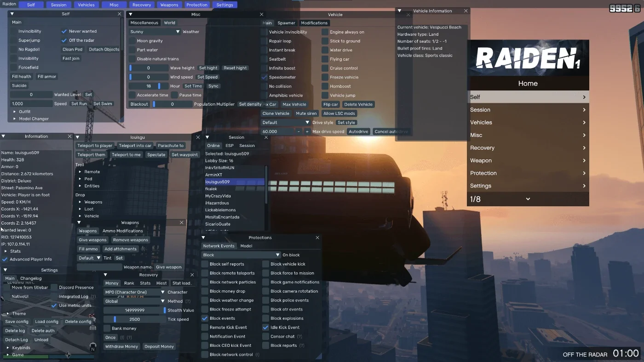
Task: Click the down chevron beside 1/8
Action: (x=528, y=199)
